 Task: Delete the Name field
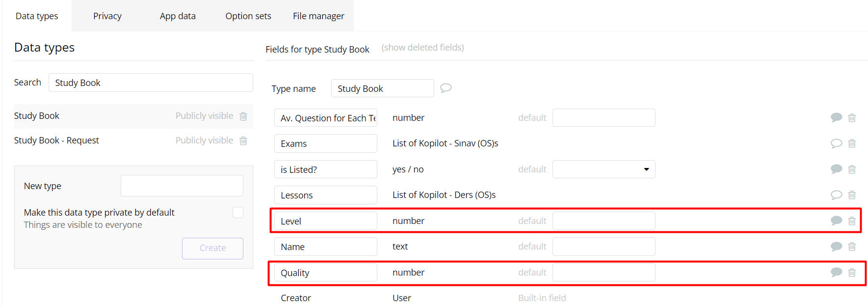pyautogui.click(x=852, y=247)
